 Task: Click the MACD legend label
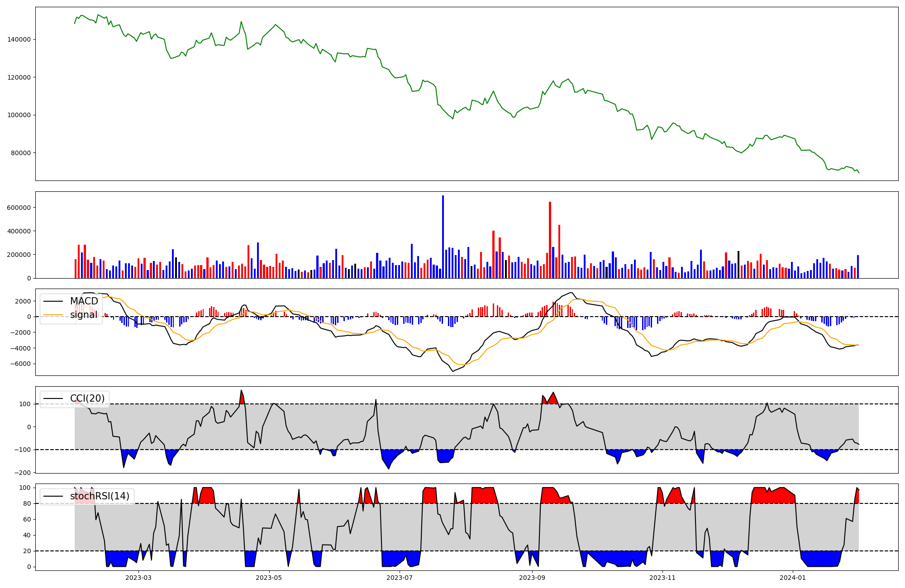point(84,301)
